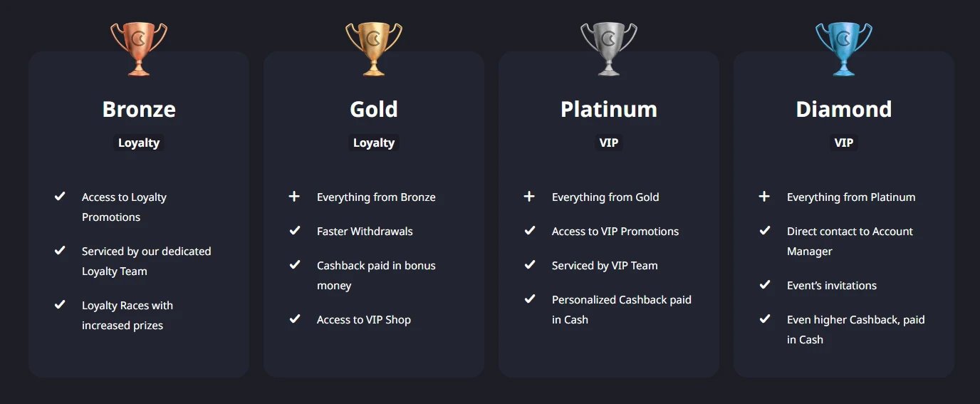Click the VIP badge under Platinum
Screen dimensions: 980x404
[x=609, y=143]
